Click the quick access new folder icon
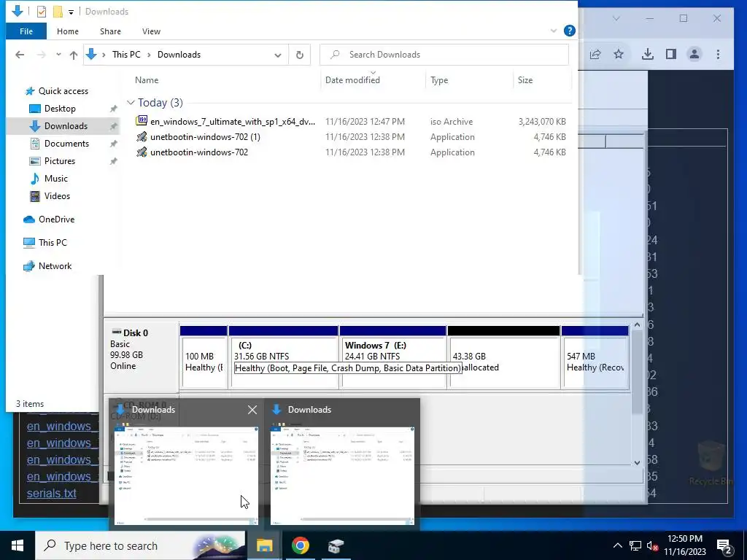 pos(58,12)
